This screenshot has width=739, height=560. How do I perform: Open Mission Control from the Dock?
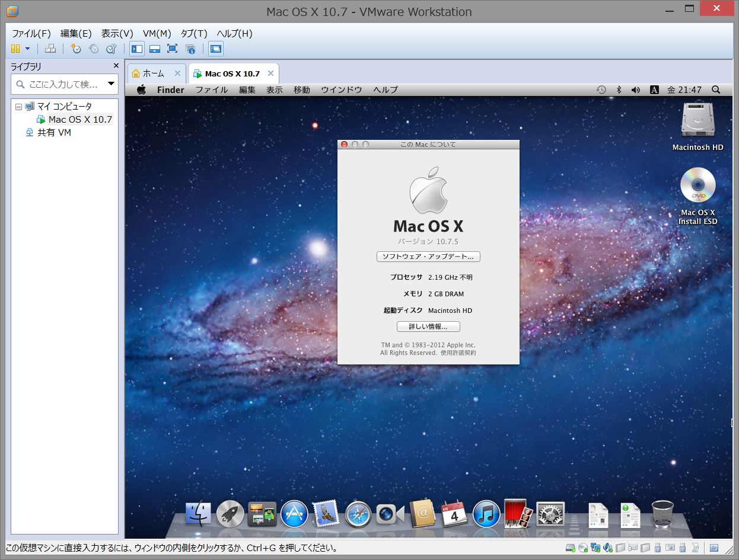click(262, 514)
